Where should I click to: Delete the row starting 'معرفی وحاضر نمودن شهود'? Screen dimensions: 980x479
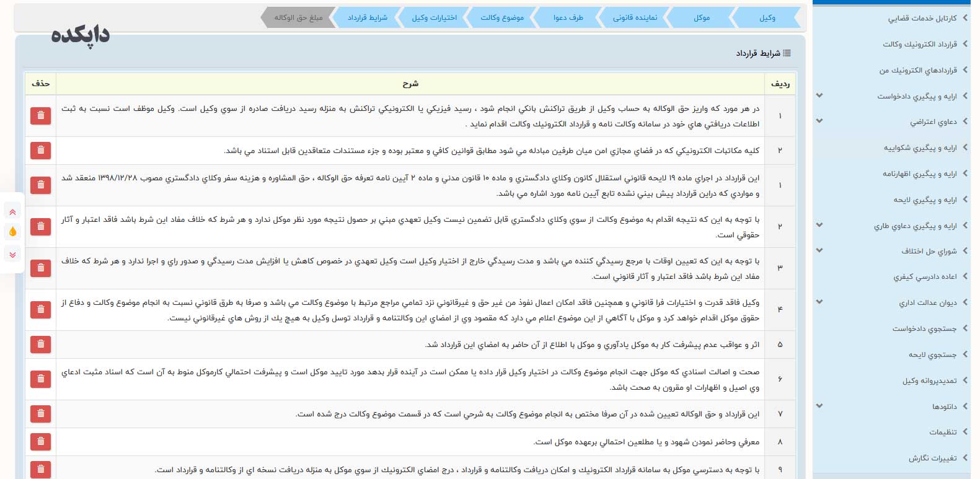(x=40, y=441)
